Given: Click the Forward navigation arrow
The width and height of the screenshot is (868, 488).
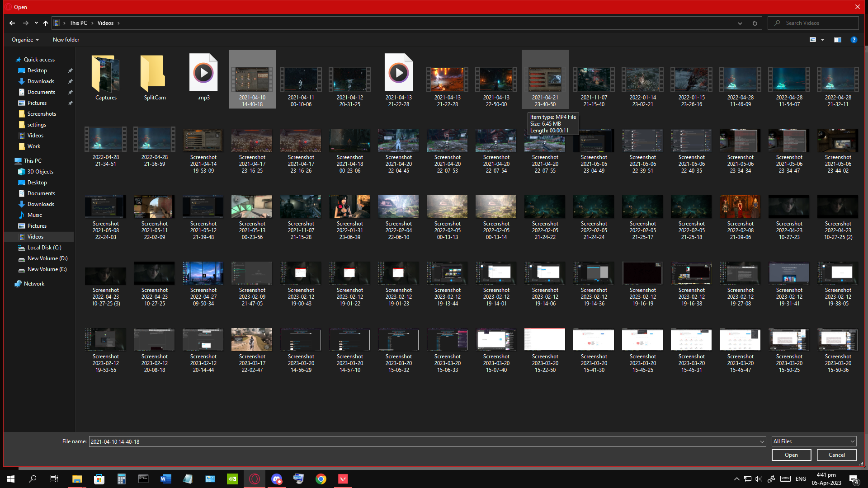Looking at the screenshot, I should tap(26, 23).
